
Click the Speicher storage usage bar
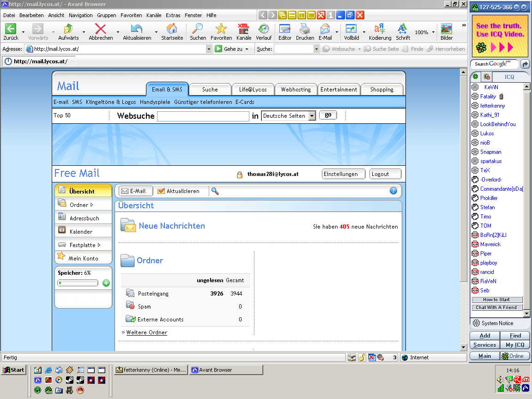click(78, 283)
